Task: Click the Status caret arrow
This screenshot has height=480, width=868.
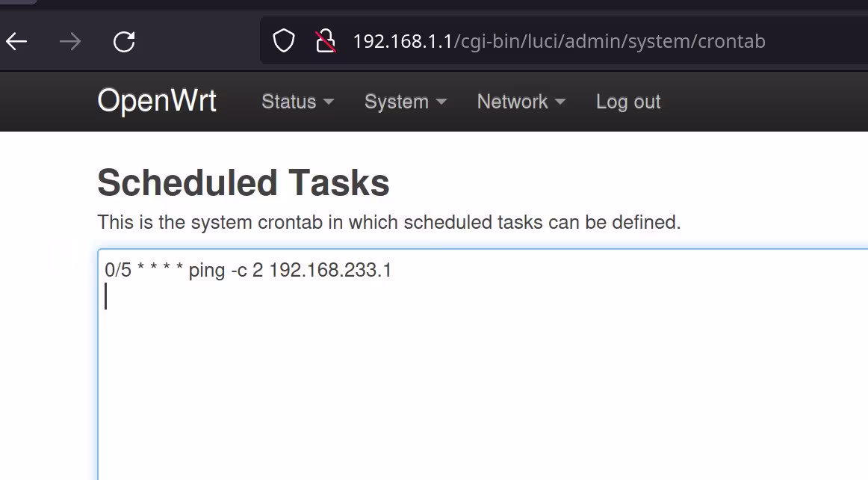Action: (328, 102)
